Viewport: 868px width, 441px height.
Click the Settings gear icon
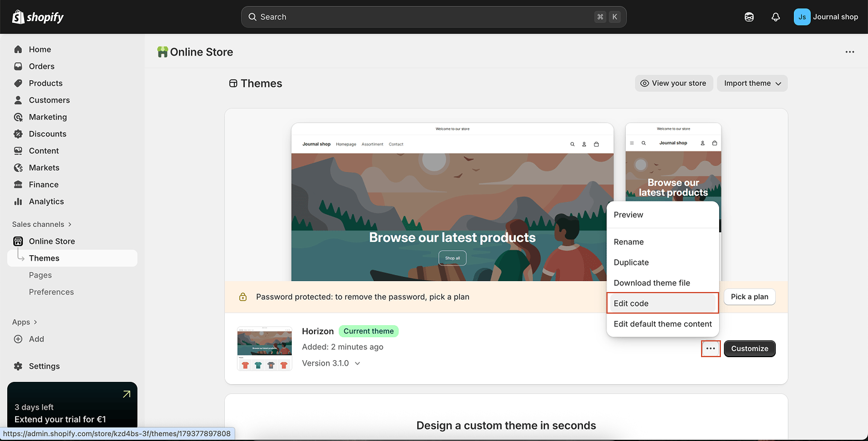(18, 366)
